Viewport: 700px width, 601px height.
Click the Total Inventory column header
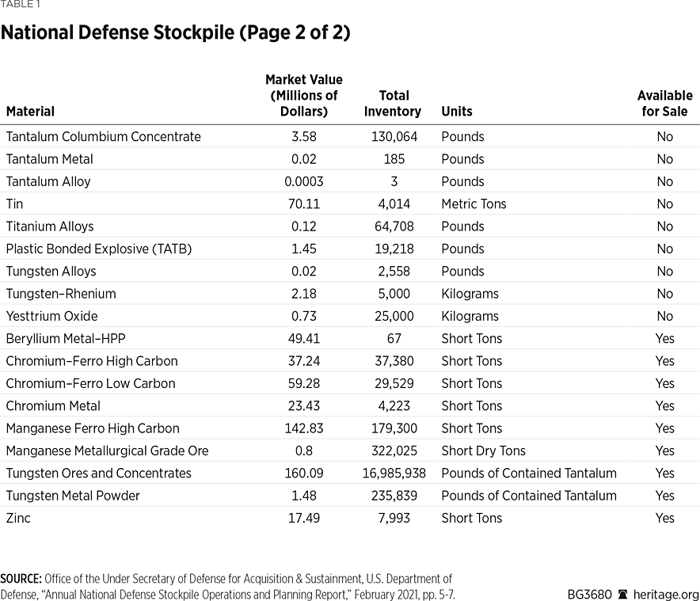pos(393,104)
